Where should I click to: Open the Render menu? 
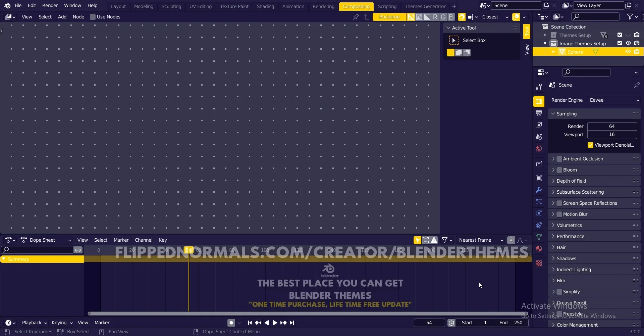point(50,5)
